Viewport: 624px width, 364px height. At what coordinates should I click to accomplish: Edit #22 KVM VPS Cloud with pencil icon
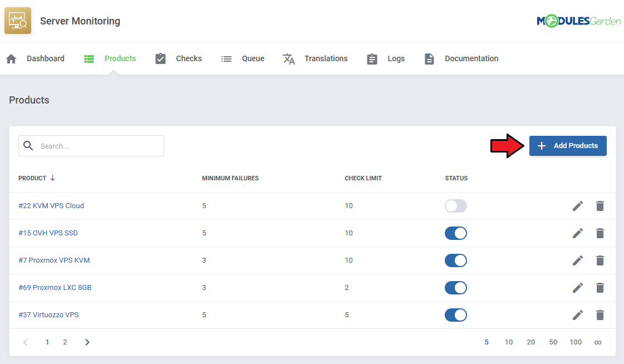coord(578,206)
